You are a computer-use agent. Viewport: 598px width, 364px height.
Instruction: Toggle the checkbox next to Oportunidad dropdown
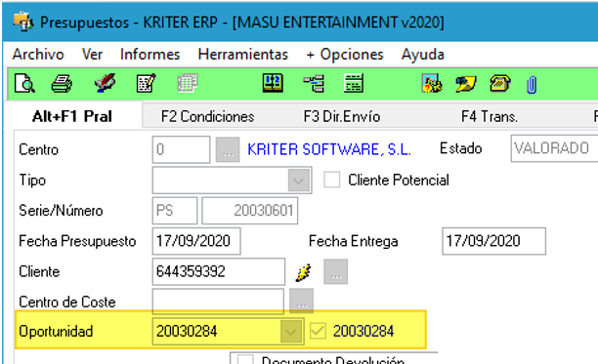(318, 331)
